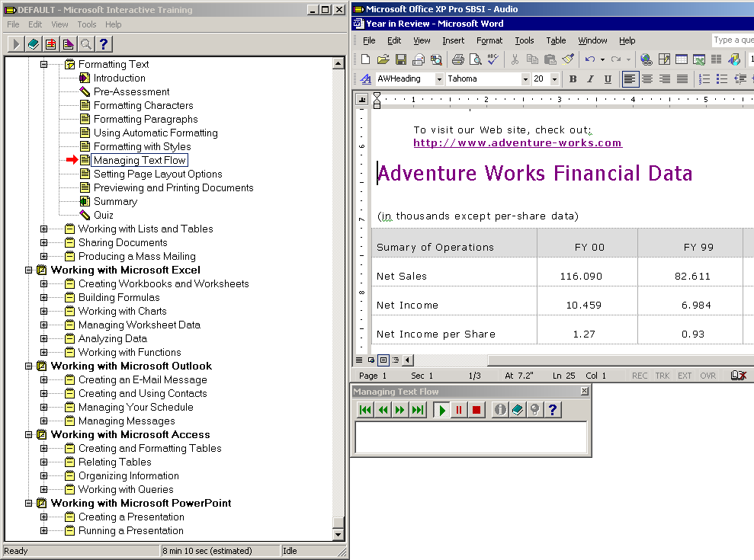This screenshot has width=754, height=560.
Task: Open the Undo history dropdown arrow
Action: pos(602,59)
